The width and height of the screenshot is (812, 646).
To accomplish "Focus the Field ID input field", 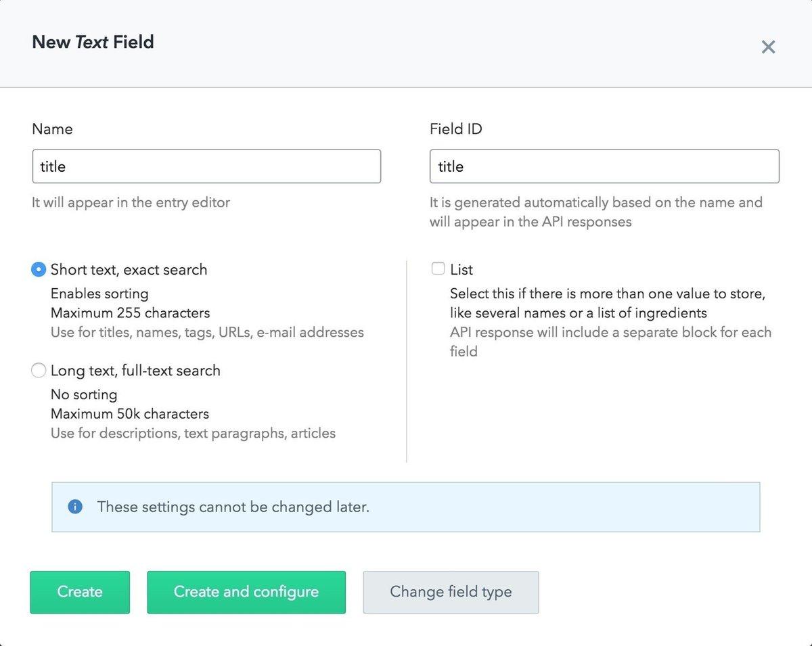I will click(x=604, y=166).
